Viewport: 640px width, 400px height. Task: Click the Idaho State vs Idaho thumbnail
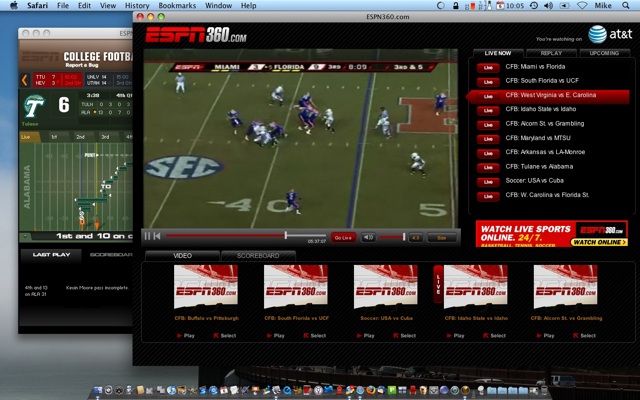[x=476, y=287]
